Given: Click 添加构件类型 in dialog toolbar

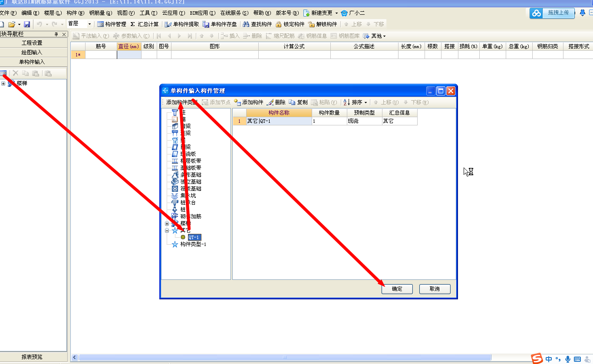Looking at the screenshot, I should 181,102.
